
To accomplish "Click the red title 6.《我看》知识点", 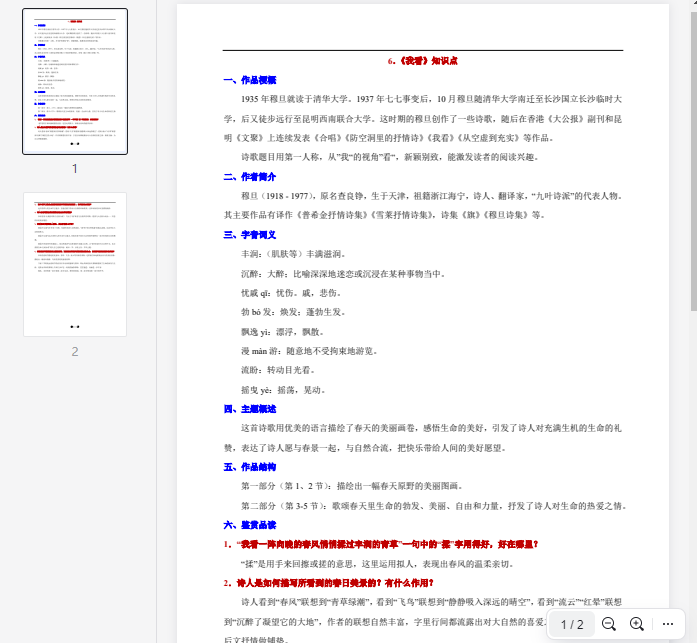I will [x=422, y=61].
